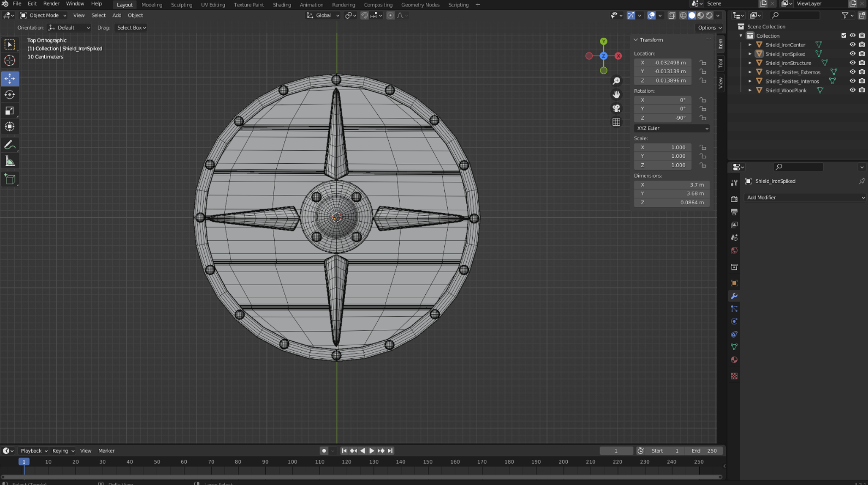Open the Render properties tab icon

[734, 199]
